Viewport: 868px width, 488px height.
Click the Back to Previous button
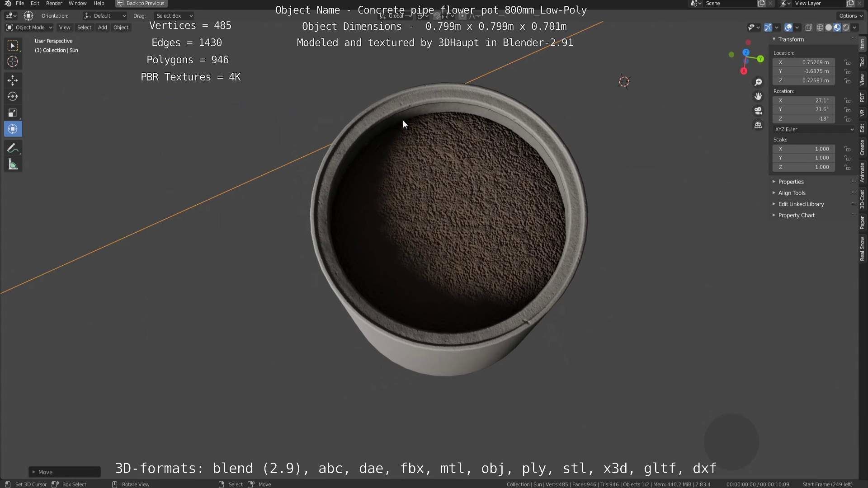(142, 3)
